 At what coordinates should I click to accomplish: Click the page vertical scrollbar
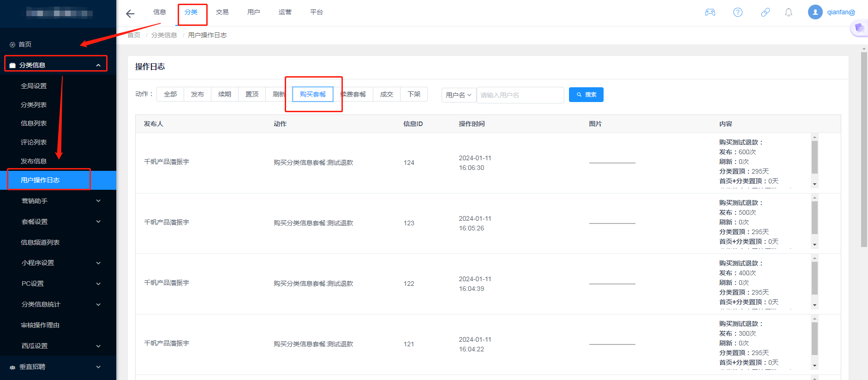coord(864,150)
